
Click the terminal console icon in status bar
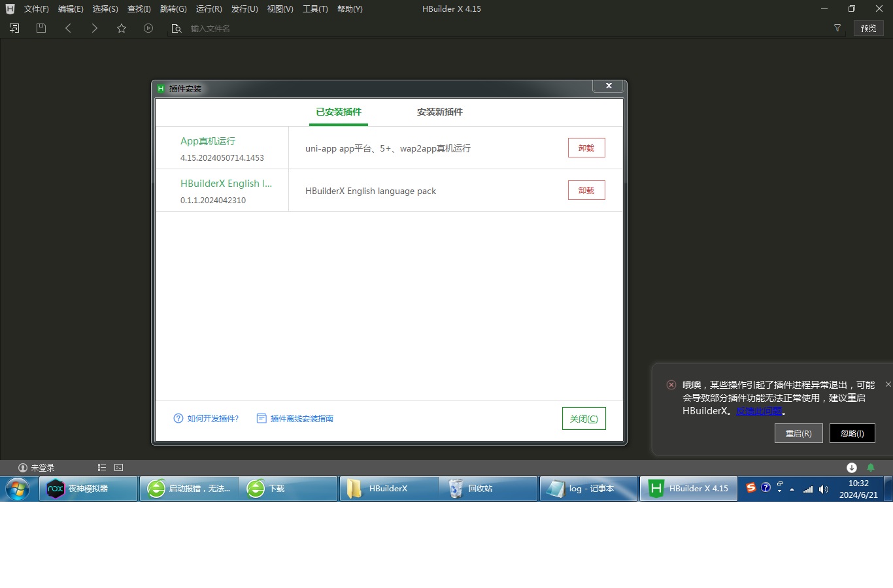point(118,467)
